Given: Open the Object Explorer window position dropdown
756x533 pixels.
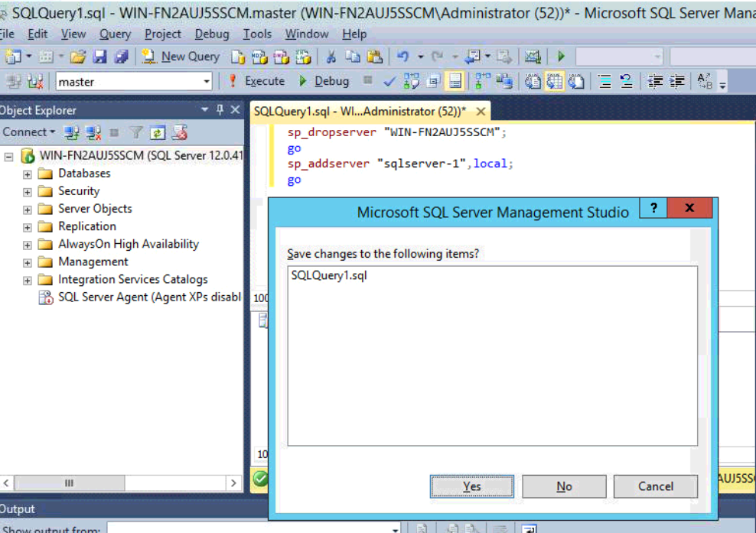Looking at the screenshot, I should click(204, 110).
